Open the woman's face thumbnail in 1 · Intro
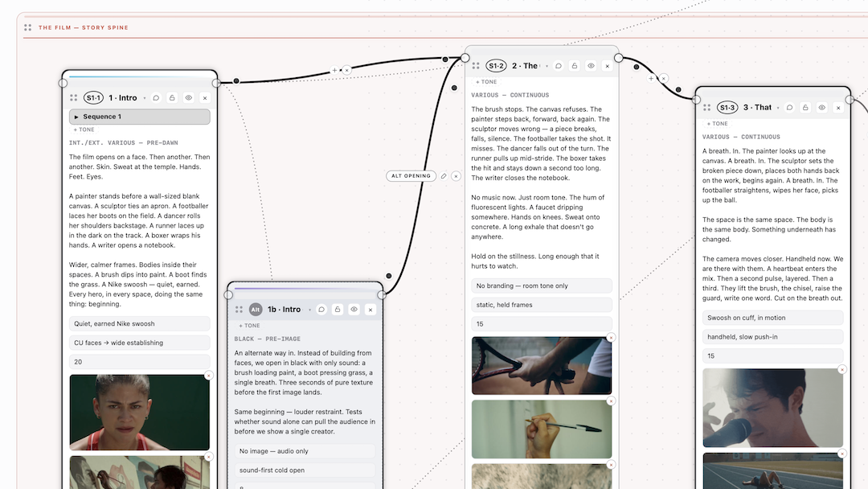Viewport: 868px width, 489px height. point(140,413)
